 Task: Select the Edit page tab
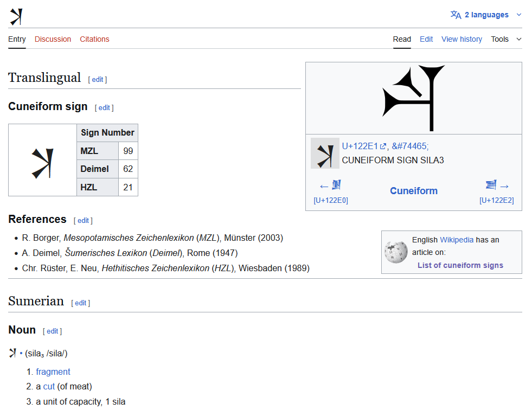(426, 39)
